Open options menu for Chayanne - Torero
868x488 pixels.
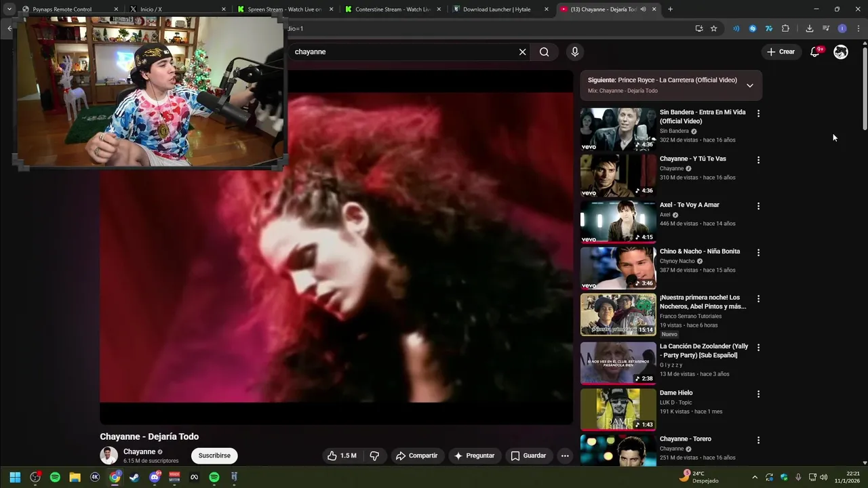click(x=758, y=440)
